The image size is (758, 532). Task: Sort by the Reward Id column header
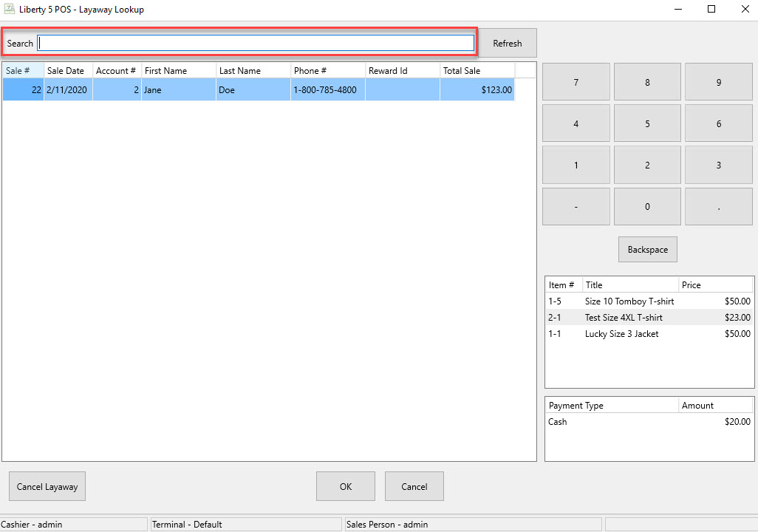[403, 71]
